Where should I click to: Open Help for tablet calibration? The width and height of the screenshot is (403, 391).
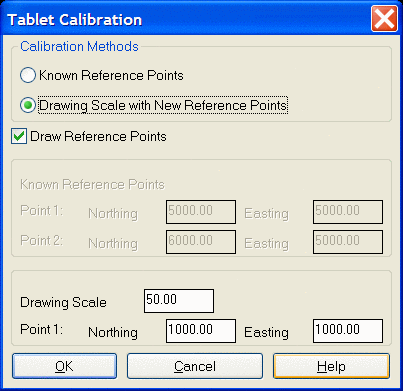[331, 366]
